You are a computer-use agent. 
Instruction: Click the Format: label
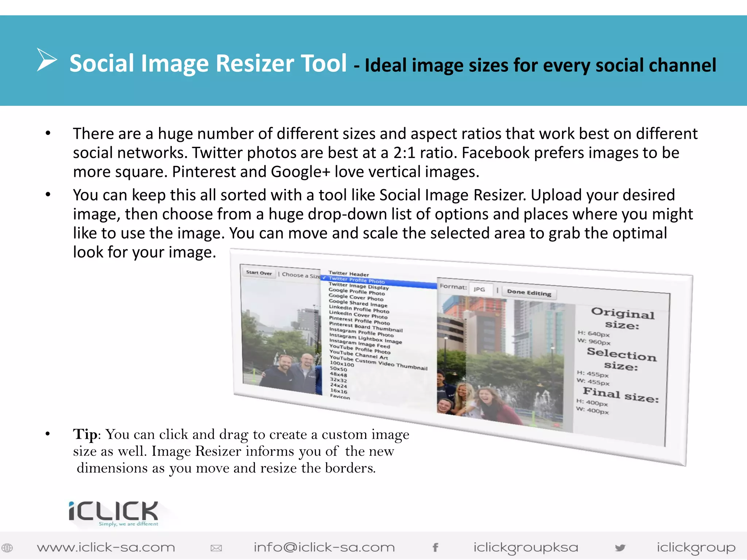click(453, 287)
